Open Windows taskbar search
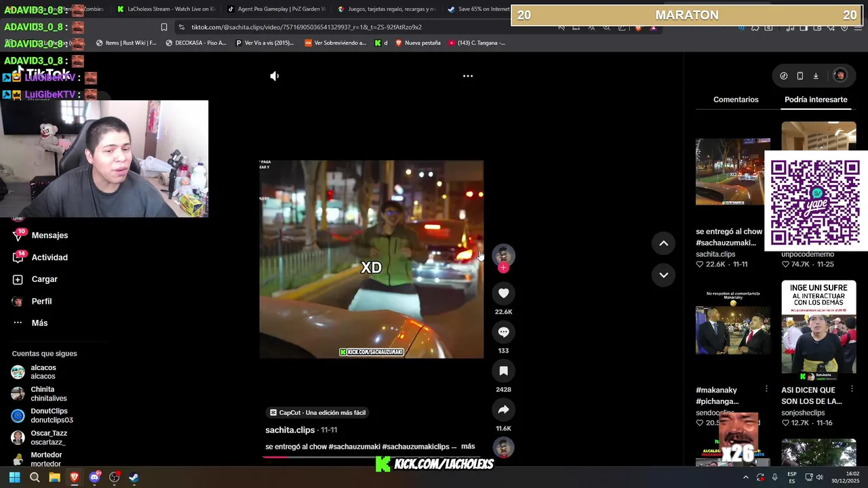Viewport: 868px width, 488px height. (x=35, y=477)
